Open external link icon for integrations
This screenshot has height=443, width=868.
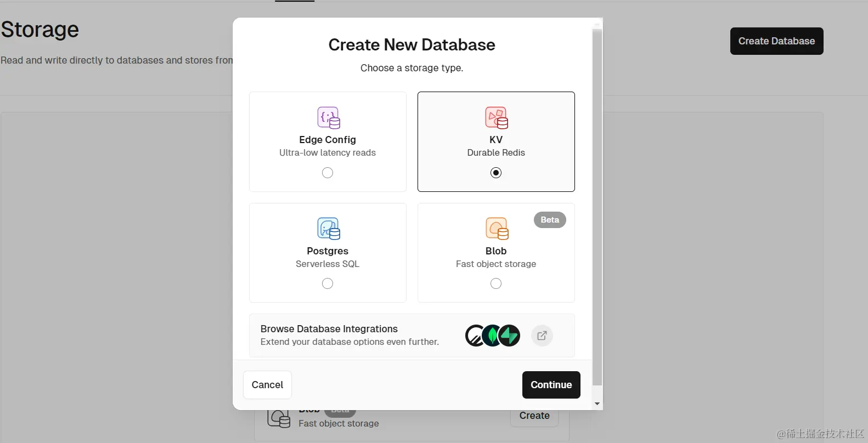tap(542, 336)
